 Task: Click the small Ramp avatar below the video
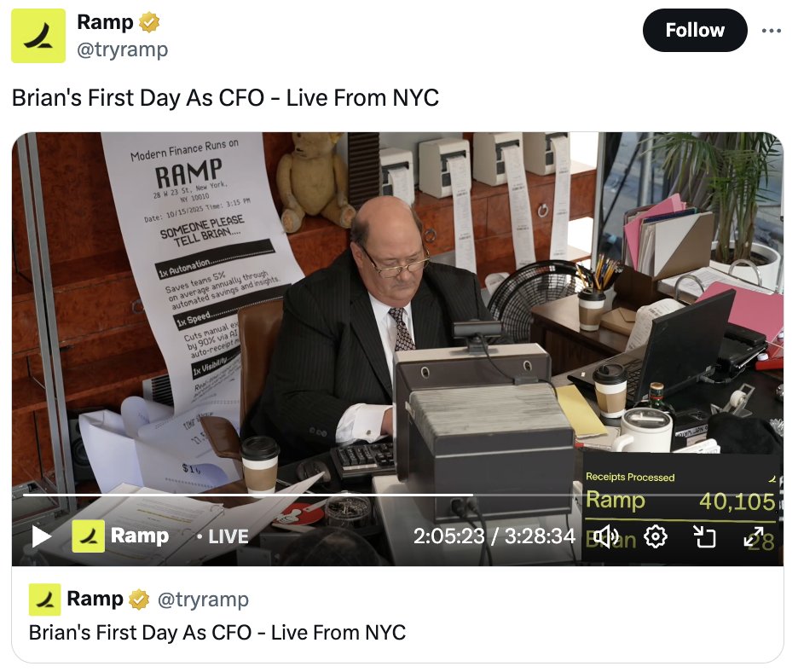click(45, 600)
